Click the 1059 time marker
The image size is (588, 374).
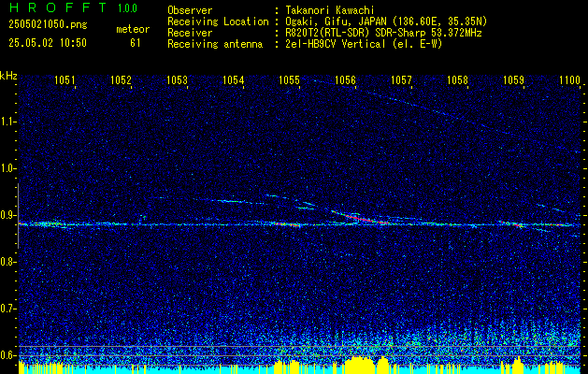point(514,79)
